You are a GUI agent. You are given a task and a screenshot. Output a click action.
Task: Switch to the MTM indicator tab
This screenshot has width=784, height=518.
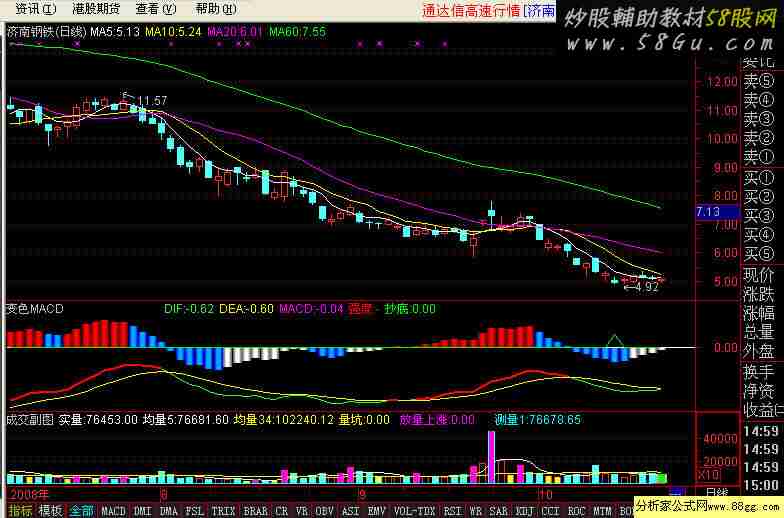[x=602, y=511]
